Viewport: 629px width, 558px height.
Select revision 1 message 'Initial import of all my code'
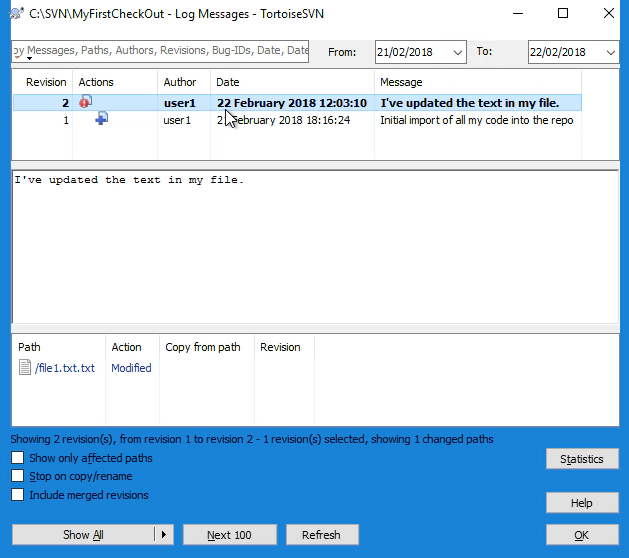[x=477, y=120]
